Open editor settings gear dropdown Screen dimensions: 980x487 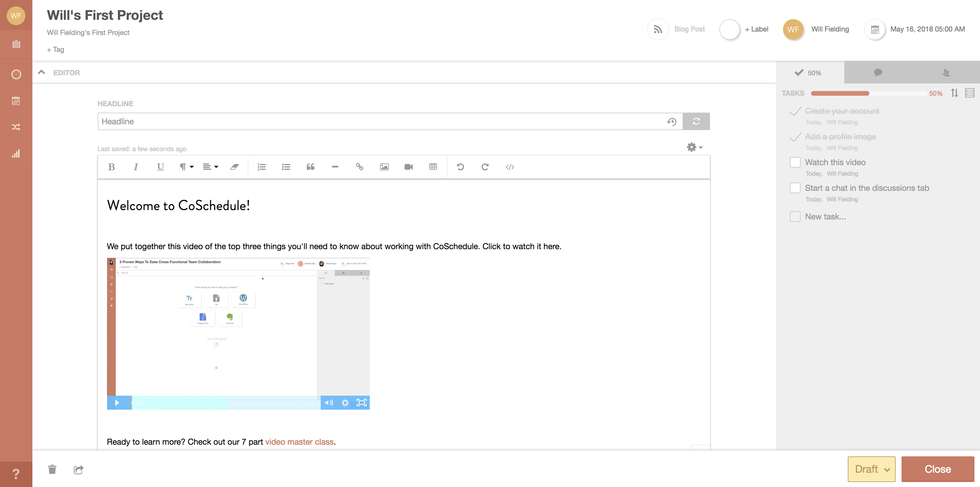694,147
